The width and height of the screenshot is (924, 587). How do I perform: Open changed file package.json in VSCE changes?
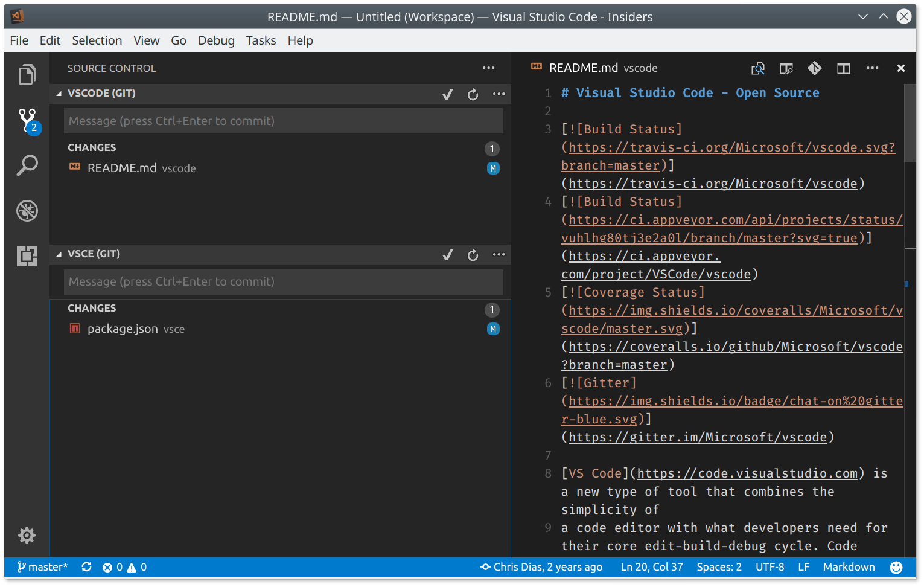pyautogui.click(x=280, y=329)
